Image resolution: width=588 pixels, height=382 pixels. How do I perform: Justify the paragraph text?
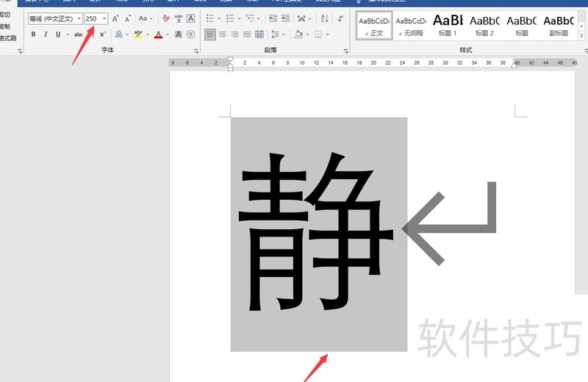point(247,35)
